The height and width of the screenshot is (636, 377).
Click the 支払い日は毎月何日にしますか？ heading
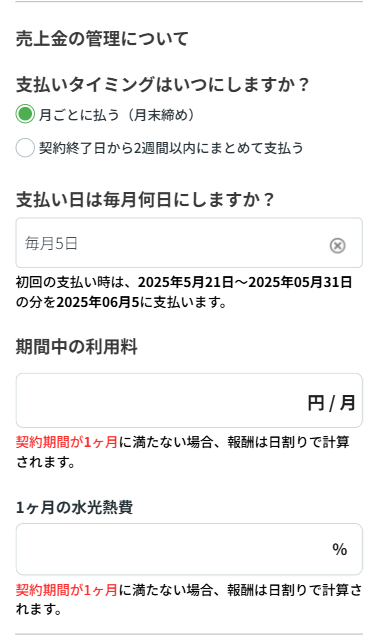pyautogui.click(x=145, y=200)
